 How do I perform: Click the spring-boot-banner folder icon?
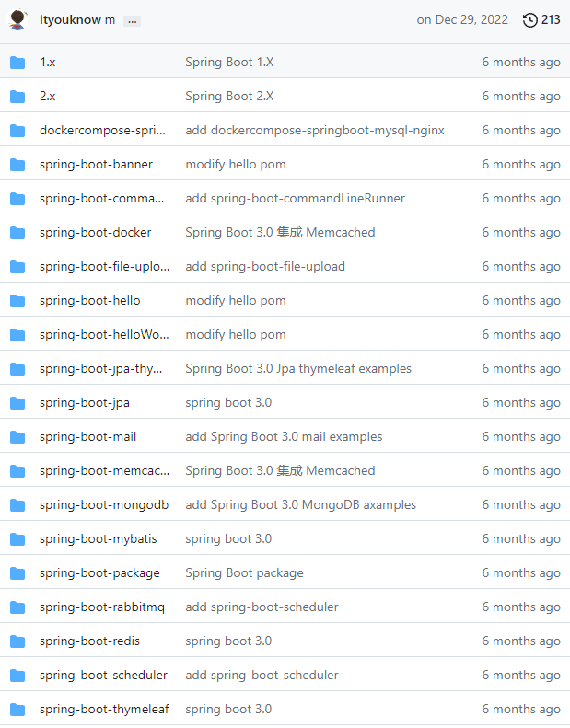[x=17, y=165]
